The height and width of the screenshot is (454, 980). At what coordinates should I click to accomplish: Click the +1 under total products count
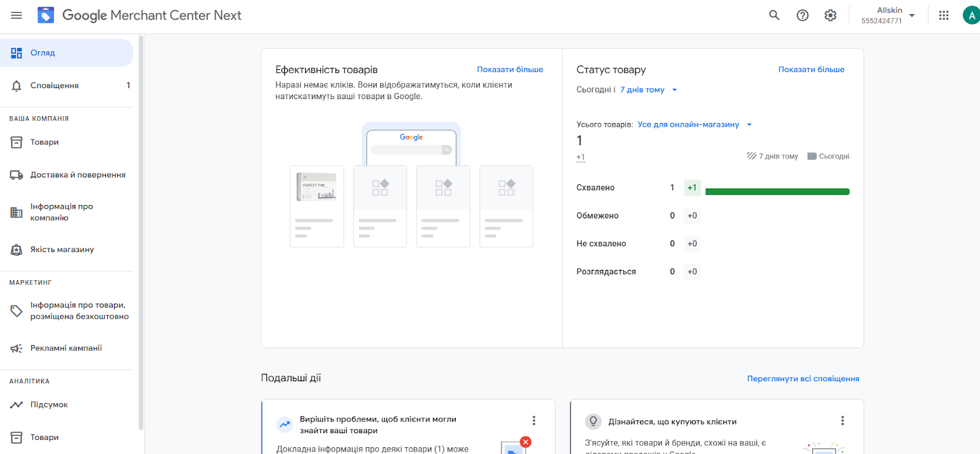[581, 158]
